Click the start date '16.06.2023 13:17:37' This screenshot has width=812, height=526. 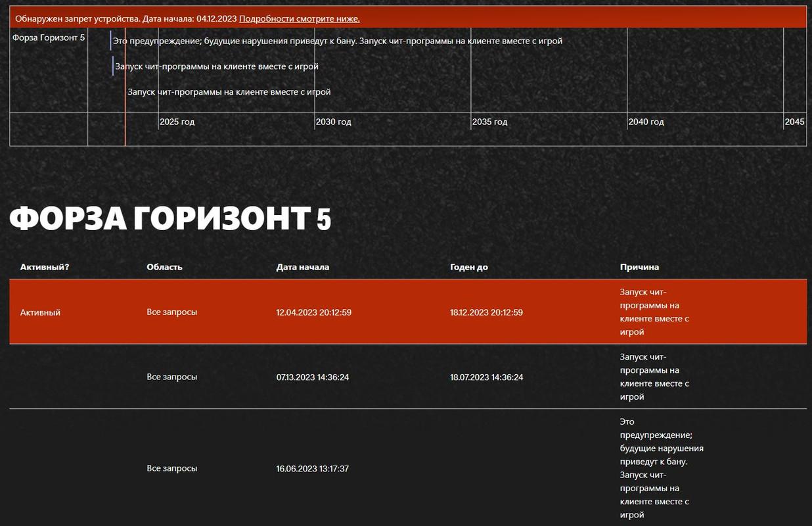tap(313, 469)
